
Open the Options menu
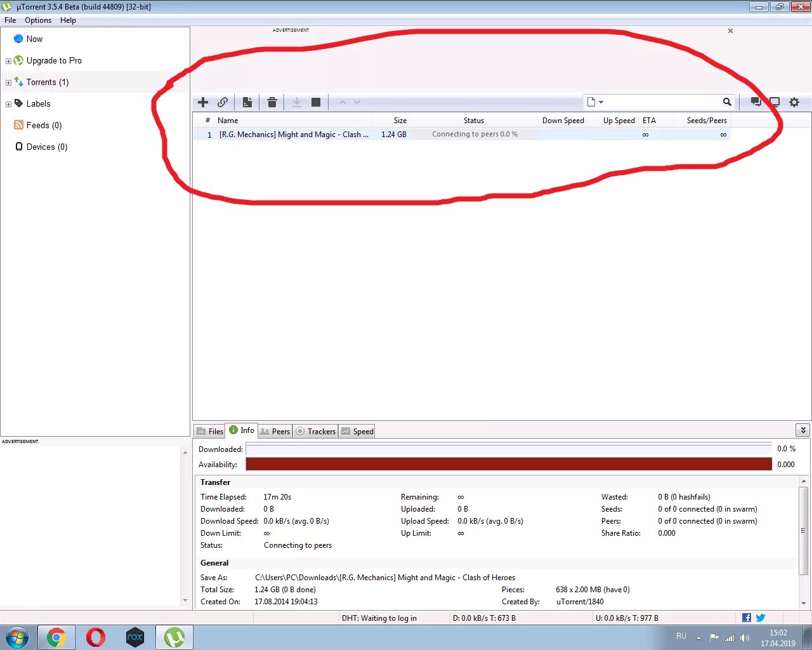(38, 20)
